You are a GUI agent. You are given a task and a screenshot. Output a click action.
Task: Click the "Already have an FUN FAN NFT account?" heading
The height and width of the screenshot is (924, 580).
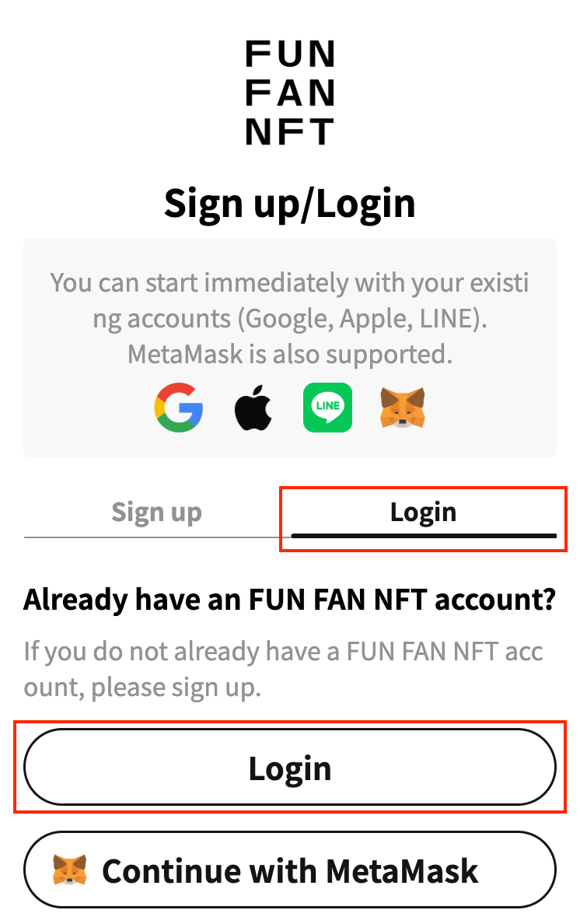pos(290,600)
